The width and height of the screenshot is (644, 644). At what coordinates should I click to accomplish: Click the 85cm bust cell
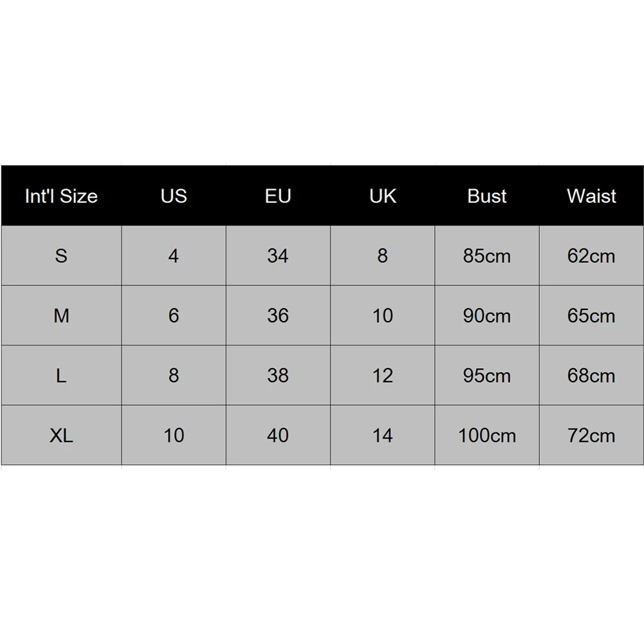pos(487,256)
